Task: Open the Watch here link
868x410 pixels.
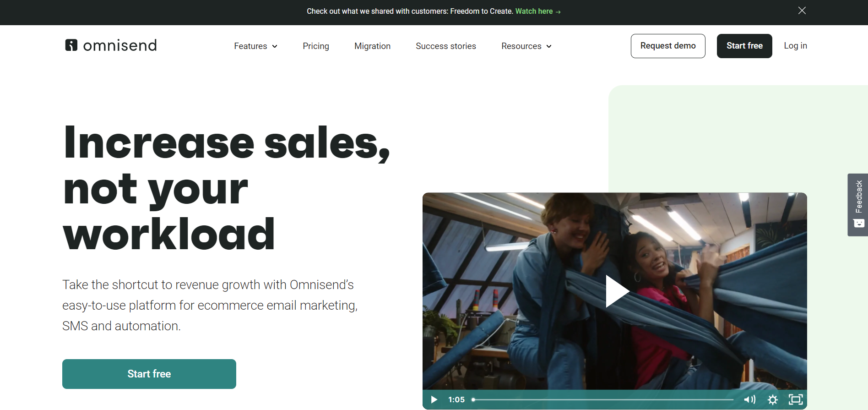Action: [x=538, y=11]
